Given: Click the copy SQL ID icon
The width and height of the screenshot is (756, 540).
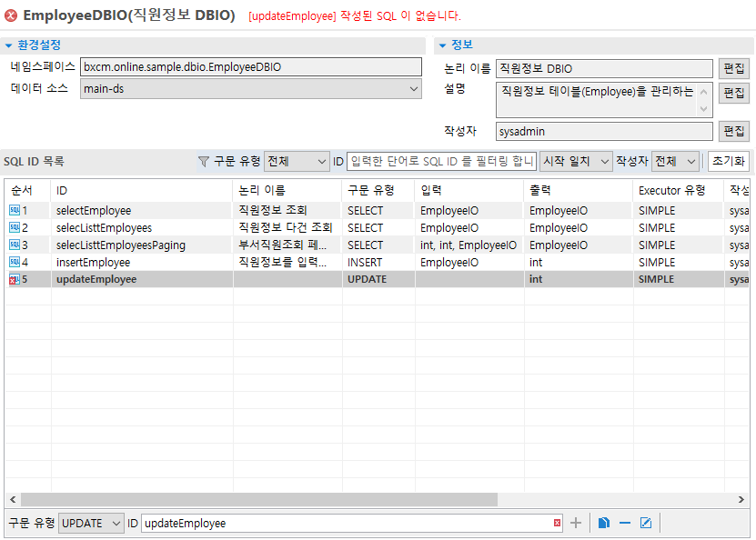Looking at the screenshot, I should pos(604,523).
